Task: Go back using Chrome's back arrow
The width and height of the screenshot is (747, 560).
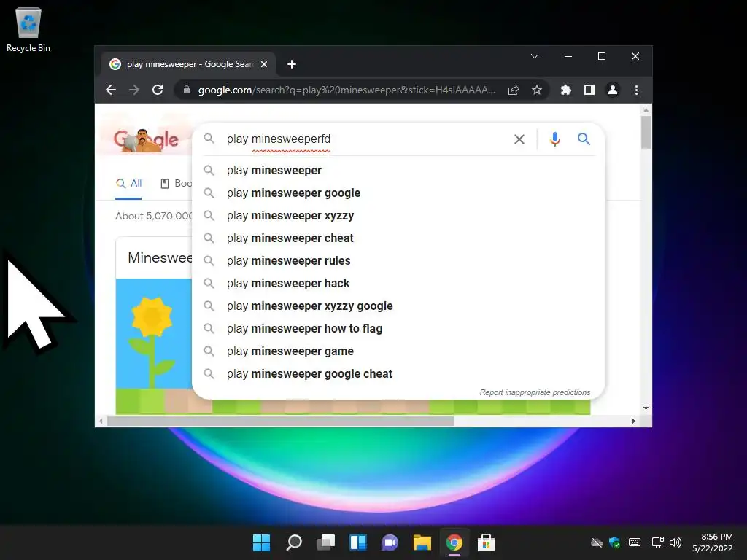Action: point(111,90)
